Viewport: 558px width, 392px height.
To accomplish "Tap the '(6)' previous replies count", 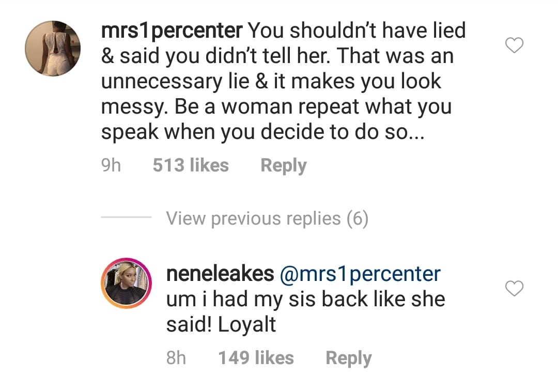I will click(x=357, y=219).
